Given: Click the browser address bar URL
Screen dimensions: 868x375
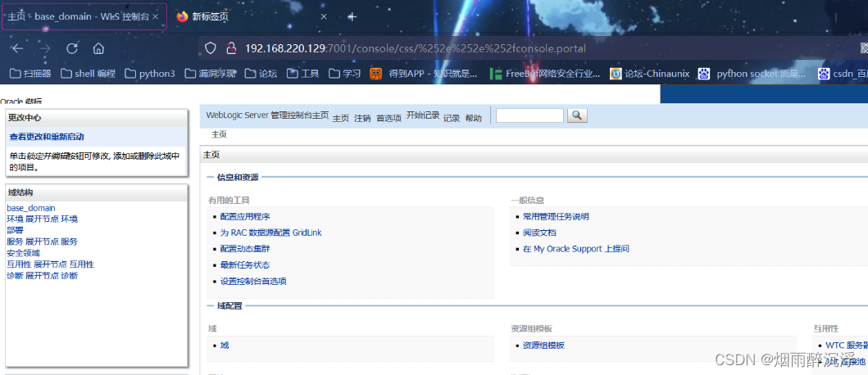Looking at the screenshot, I should click(416, 48).
